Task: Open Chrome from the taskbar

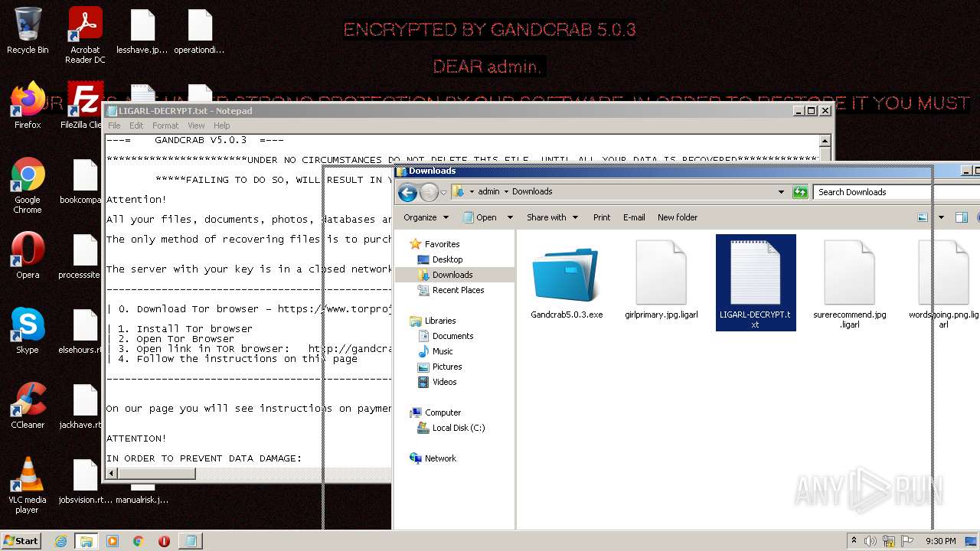Action: (x=139, y=541)
